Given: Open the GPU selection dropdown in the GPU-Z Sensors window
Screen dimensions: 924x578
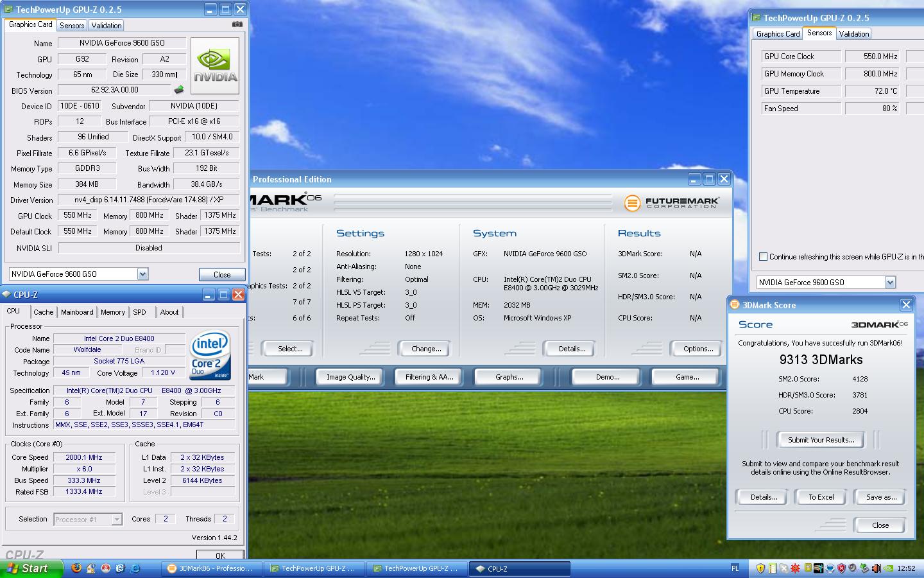Looking at the screenshot, I should 890,283.
